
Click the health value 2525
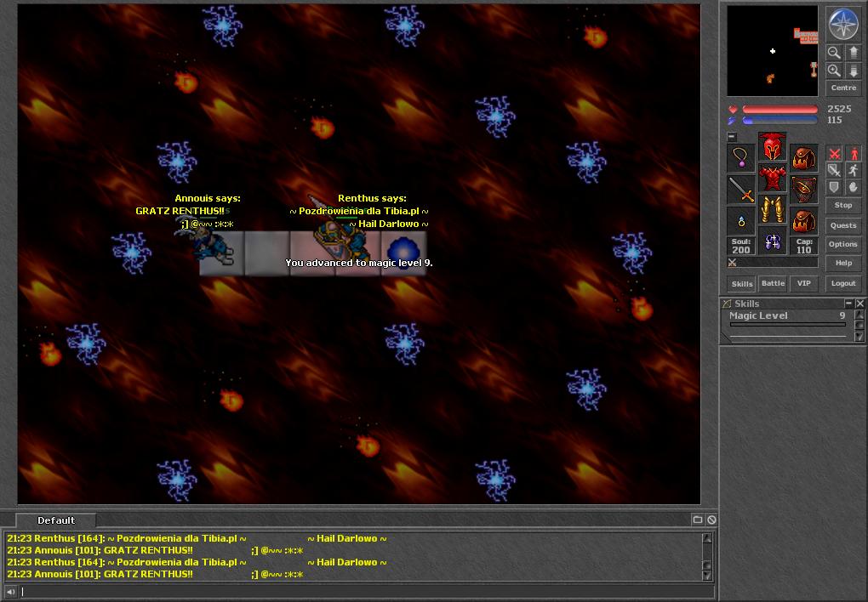click(x=839, y=109)
